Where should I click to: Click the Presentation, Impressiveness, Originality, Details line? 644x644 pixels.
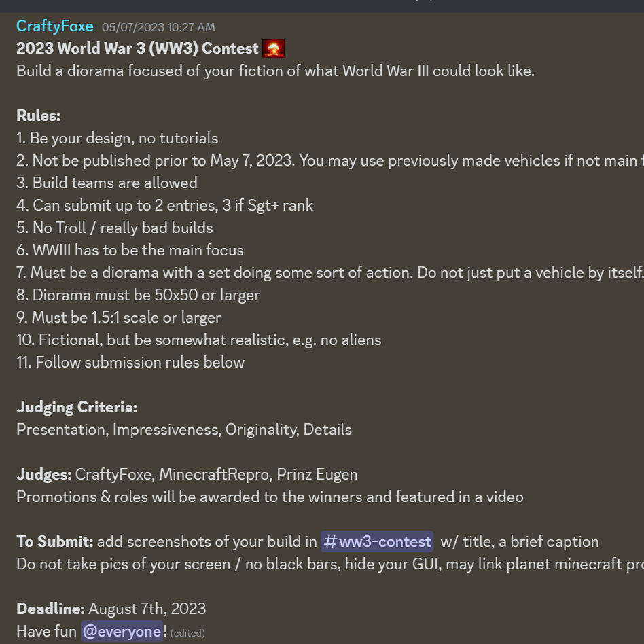[x=184, y=429]
